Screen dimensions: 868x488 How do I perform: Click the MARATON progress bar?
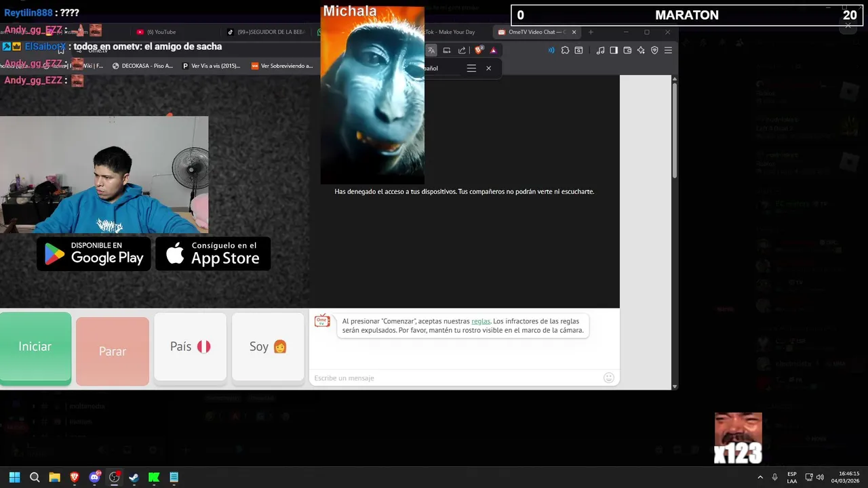[x=686, y=15]
